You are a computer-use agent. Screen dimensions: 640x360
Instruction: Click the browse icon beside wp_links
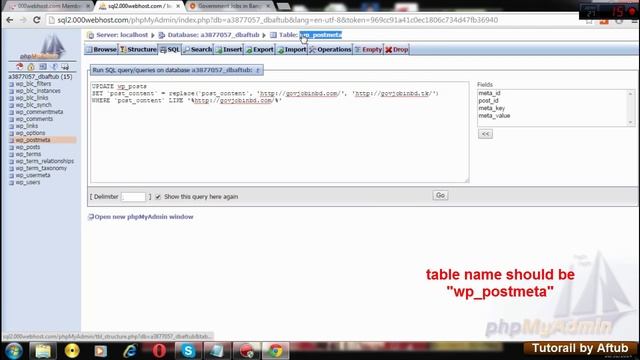[11, 126]
